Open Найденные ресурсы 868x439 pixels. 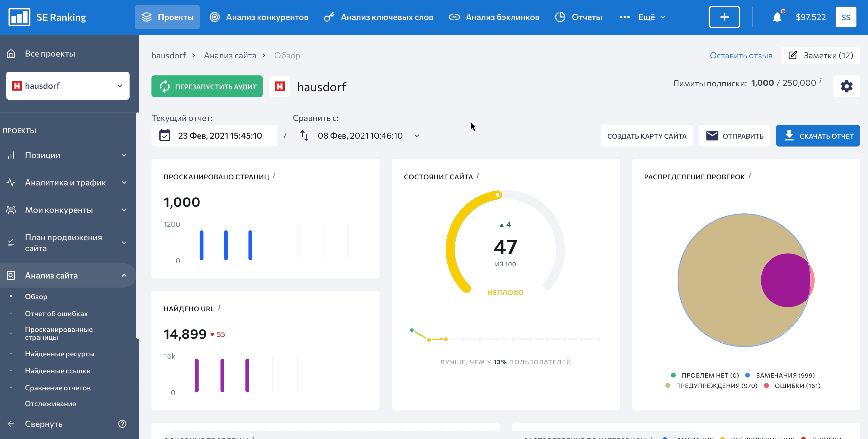(x=60, y=354)
